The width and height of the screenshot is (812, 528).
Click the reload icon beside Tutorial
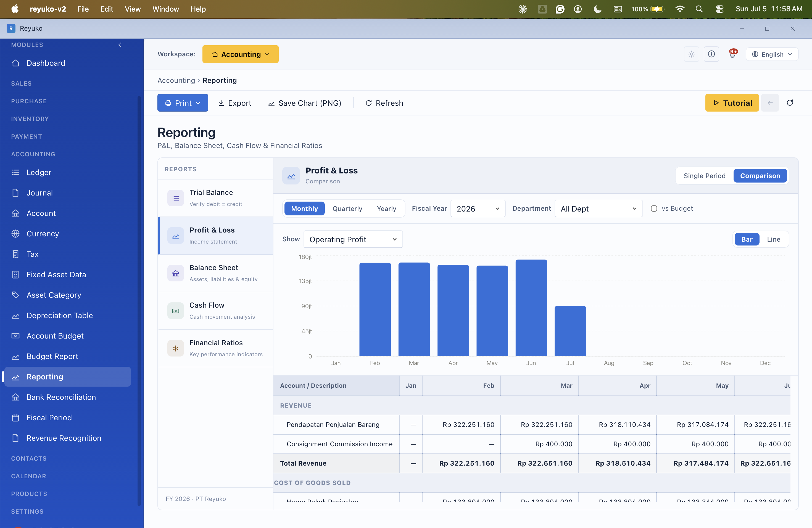point(790,103)
